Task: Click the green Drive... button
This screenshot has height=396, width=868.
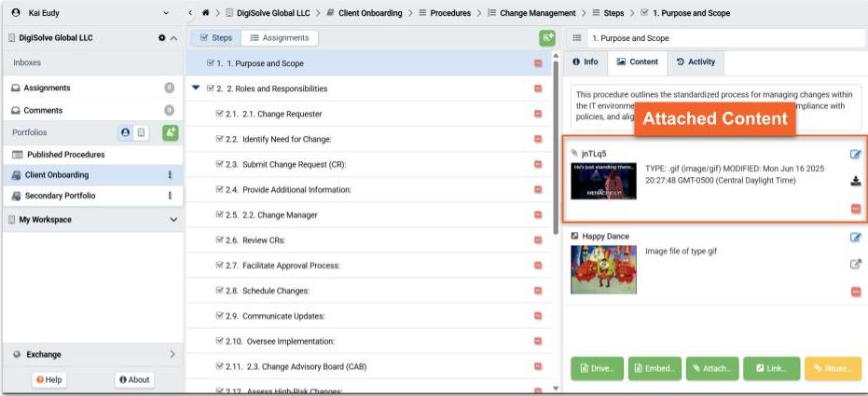Action: pyautogui.click(x=598, y=368)
